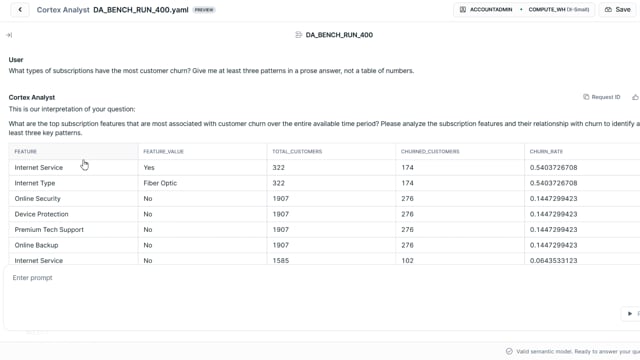The image size is (640, 360).
Task: Select the Premium Tech Support row
Action: tap(324, 230)
